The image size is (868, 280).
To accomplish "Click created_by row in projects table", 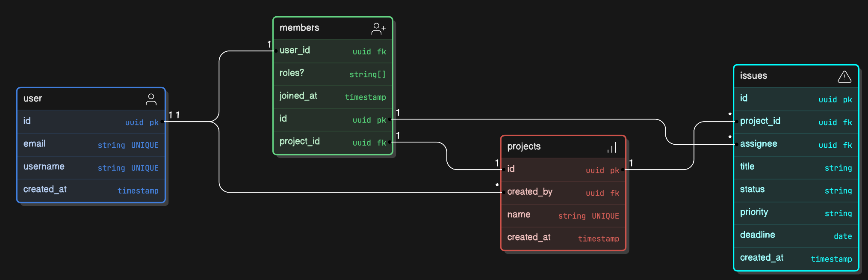I will tap(563, 192).
